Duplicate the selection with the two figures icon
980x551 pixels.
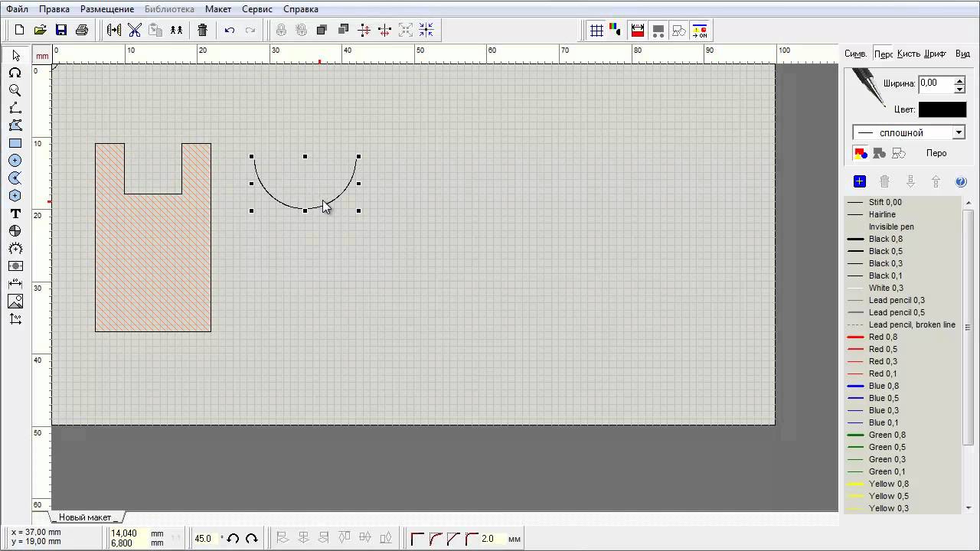pyautogui.click(x=177, y=30)
